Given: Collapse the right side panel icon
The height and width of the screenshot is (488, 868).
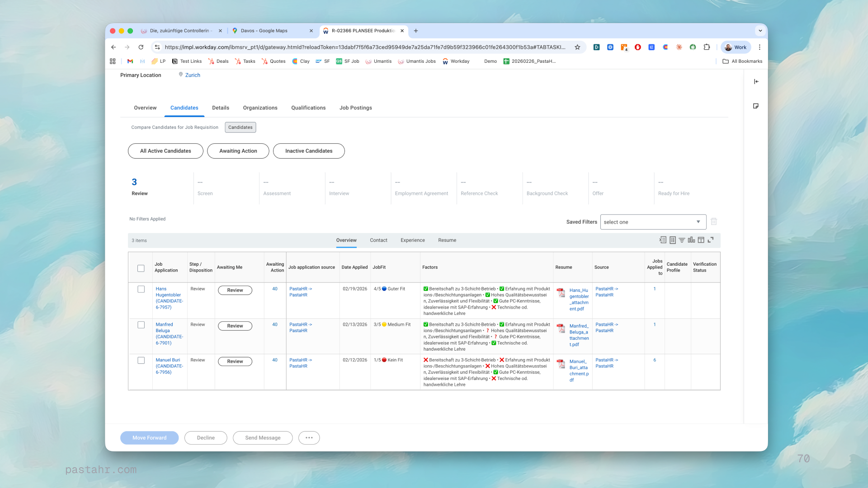Looking at the screenshot, I should (x=756, y=82).
